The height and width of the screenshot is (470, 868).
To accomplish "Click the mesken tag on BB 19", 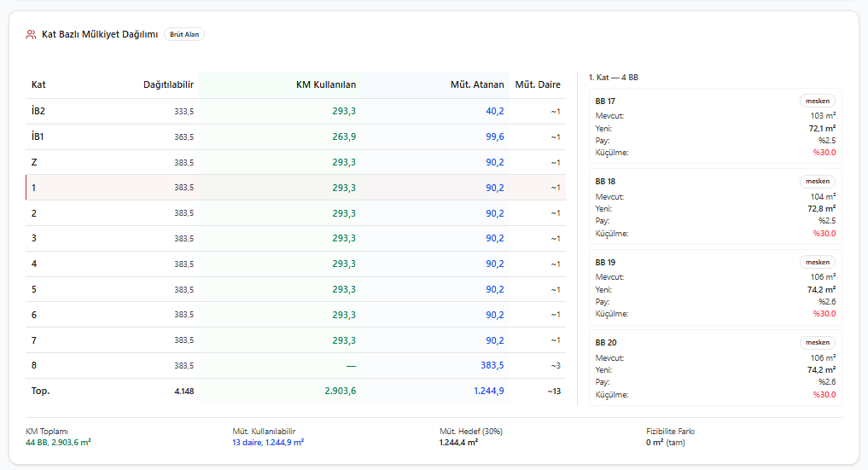I will (818, 262).
